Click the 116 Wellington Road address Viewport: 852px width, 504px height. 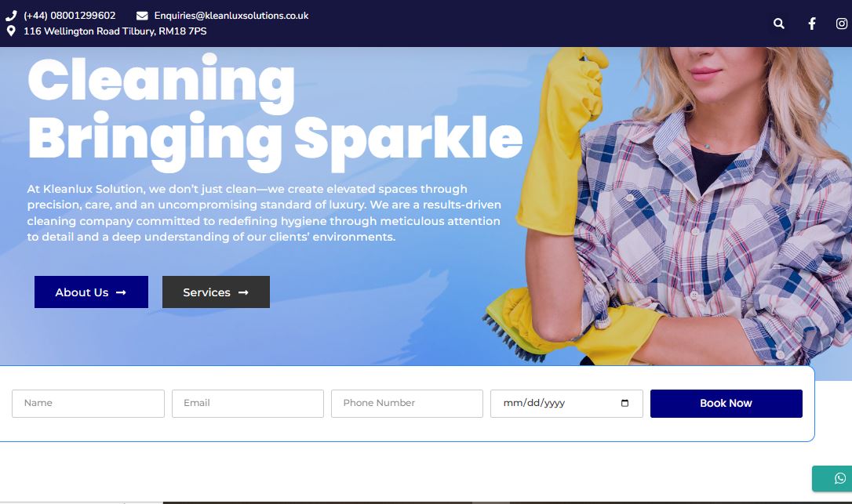(x=115, y=31)
